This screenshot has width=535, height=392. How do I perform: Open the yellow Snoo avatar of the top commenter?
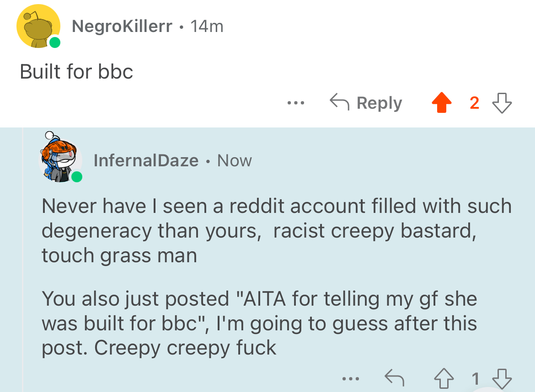38,26
